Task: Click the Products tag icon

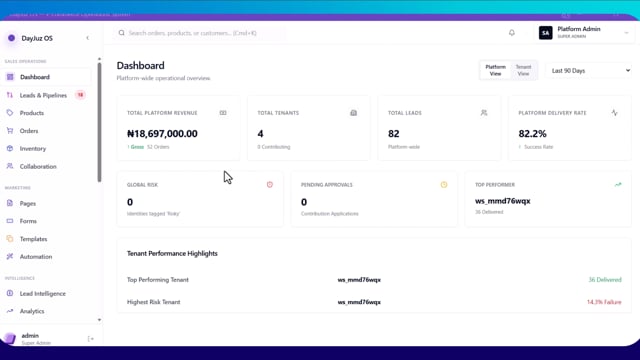Action: (10, 113)
